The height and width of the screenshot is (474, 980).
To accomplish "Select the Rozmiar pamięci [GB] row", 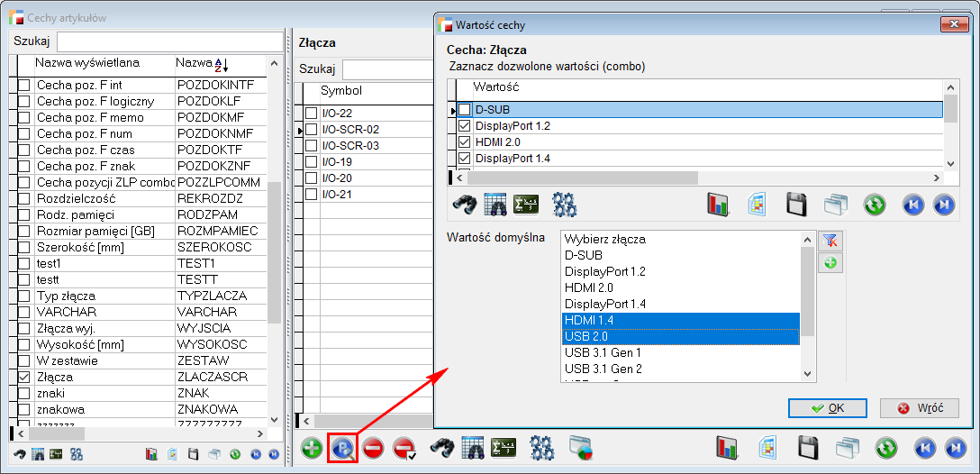I will [x=142, y=231].
